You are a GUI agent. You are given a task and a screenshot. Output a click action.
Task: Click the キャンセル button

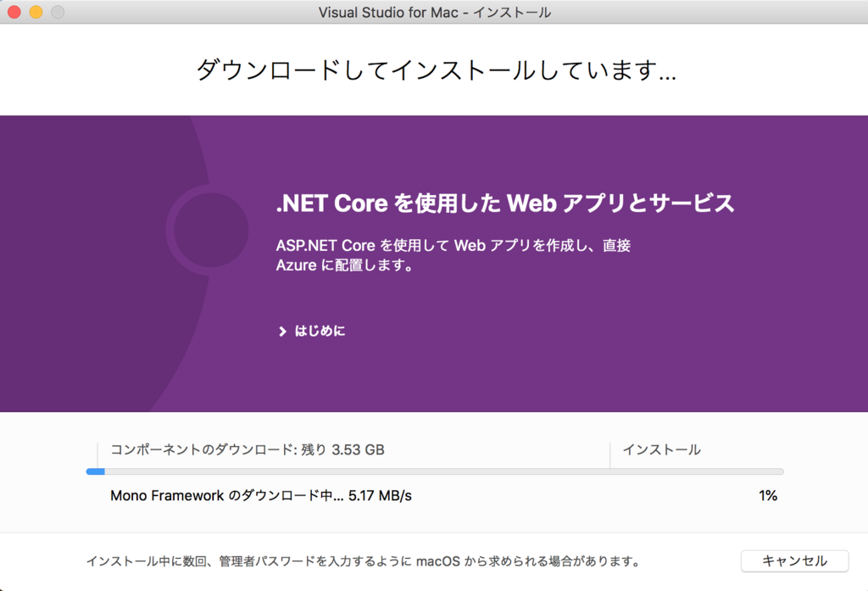click(794, 560)
